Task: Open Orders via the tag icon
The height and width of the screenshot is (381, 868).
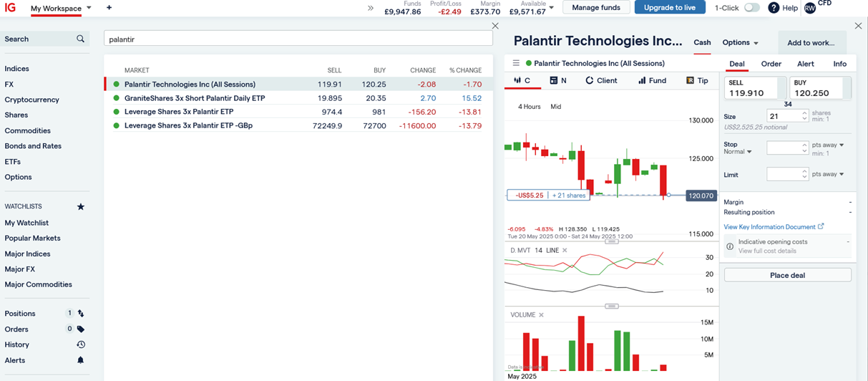Action: pos(81,329)
